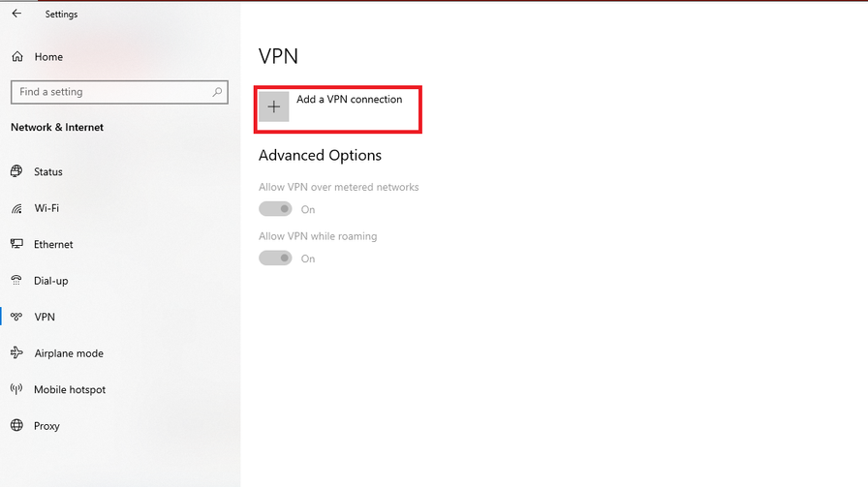
Task: Open the Status page via its label
Action: coord(48,172)
